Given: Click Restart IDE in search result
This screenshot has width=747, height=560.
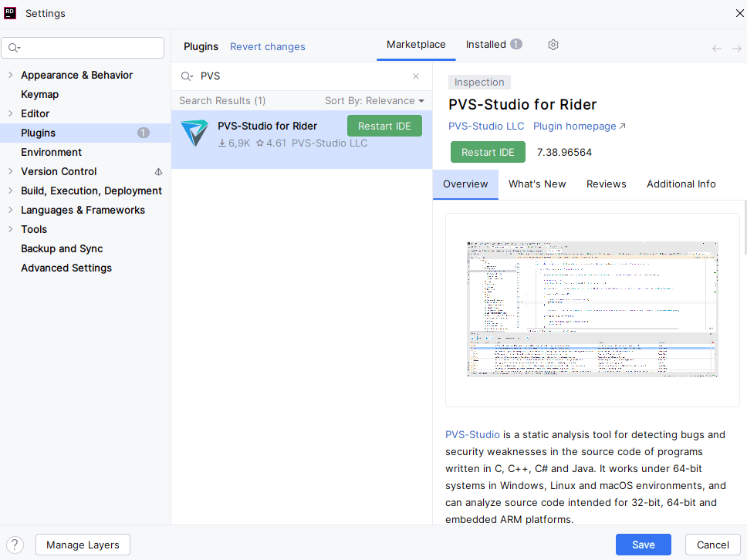Looking at the screenshot, I should pos(384,126).
